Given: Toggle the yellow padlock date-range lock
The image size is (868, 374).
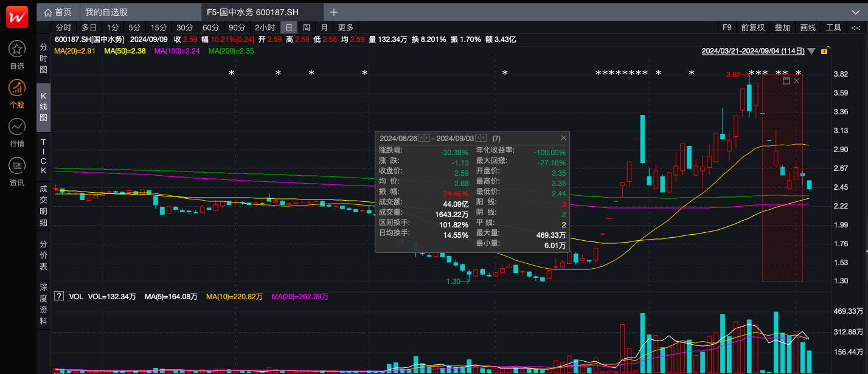Looking at the screenshot, I should 825,51.
